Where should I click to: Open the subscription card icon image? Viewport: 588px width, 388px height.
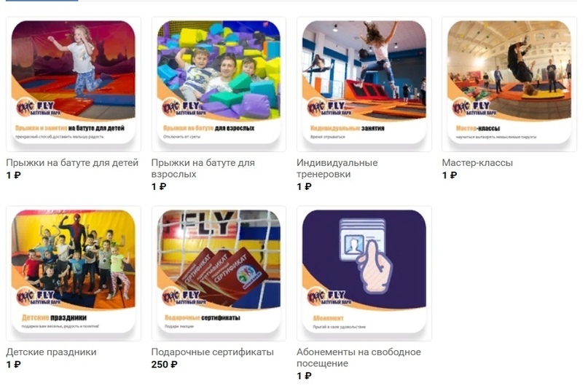364,274
